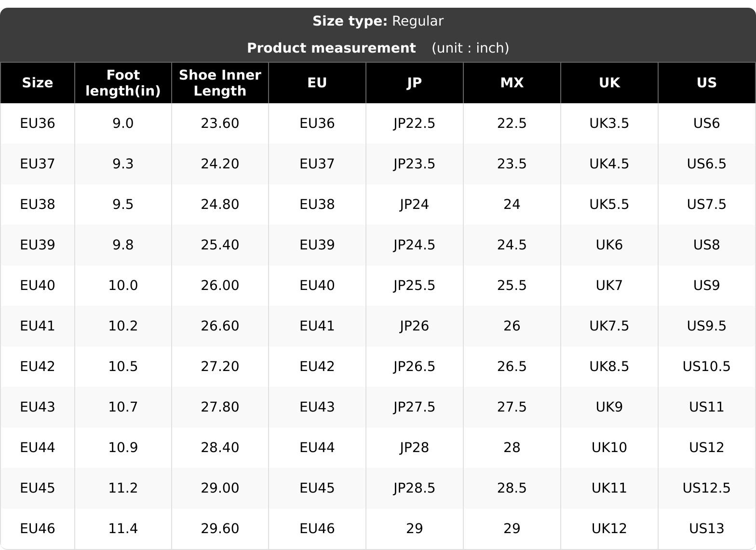Select the US6.5 cell
Viewport: 756px width, 550px height.
click(x=706, y=164)
